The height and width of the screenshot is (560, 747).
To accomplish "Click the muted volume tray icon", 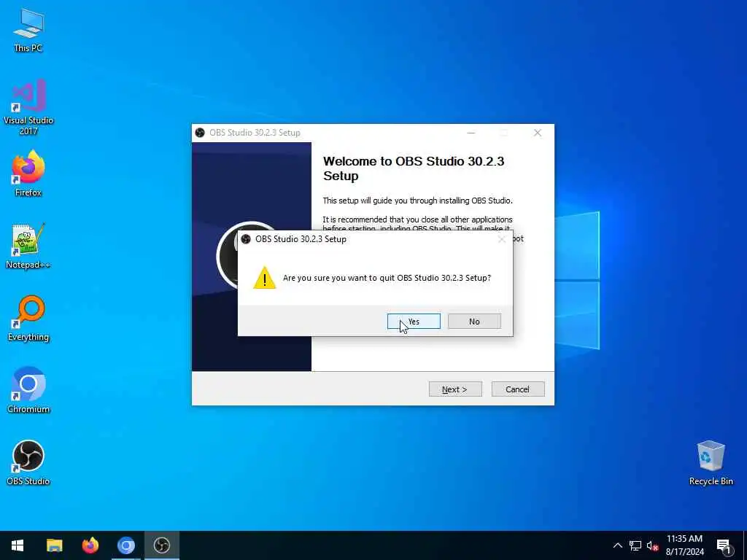I will [x=653, y=545].
